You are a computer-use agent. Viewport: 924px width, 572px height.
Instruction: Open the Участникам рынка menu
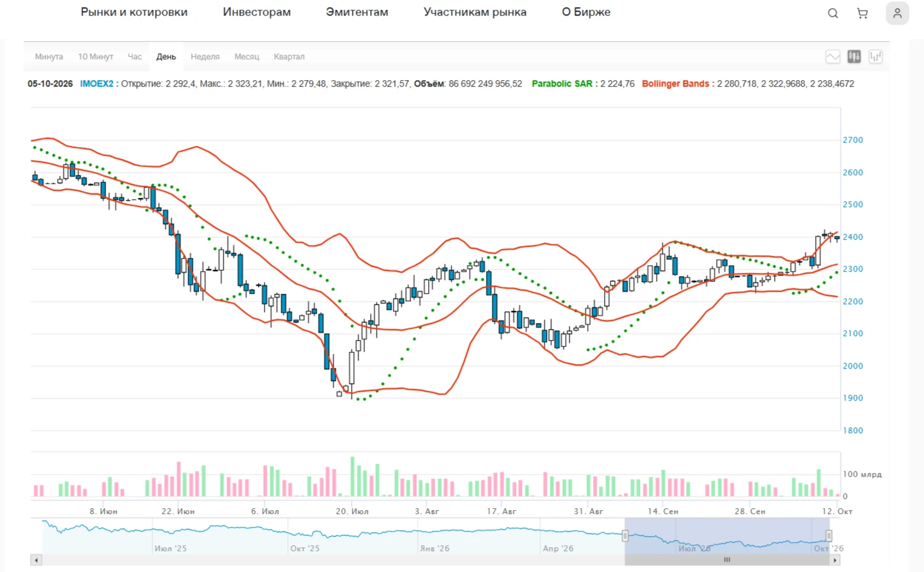[475, 12]
